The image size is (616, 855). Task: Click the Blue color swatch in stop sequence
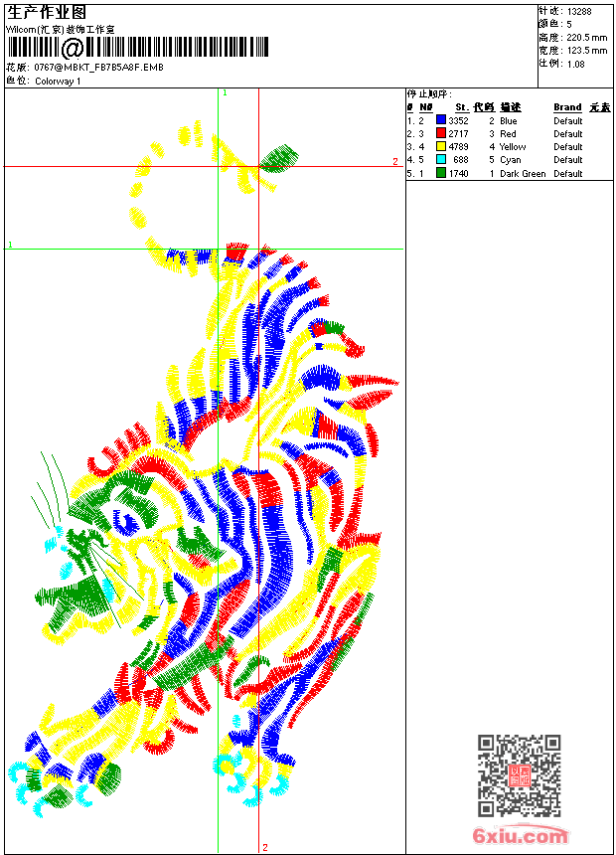point(441,120)
